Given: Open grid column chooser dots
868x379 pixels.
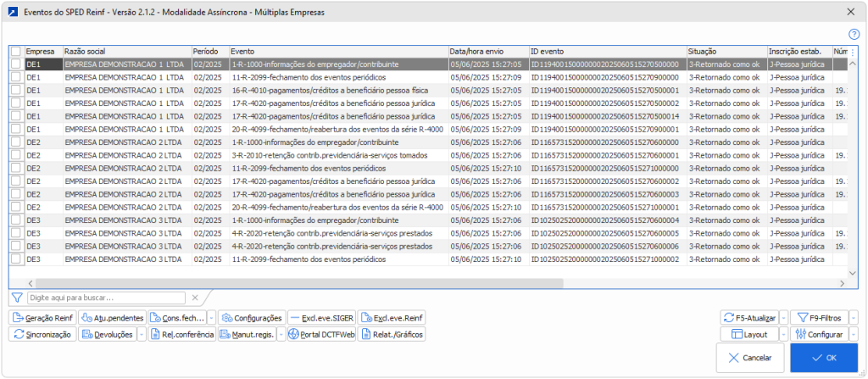Looking at the screenshot, I should pos(853,52).
